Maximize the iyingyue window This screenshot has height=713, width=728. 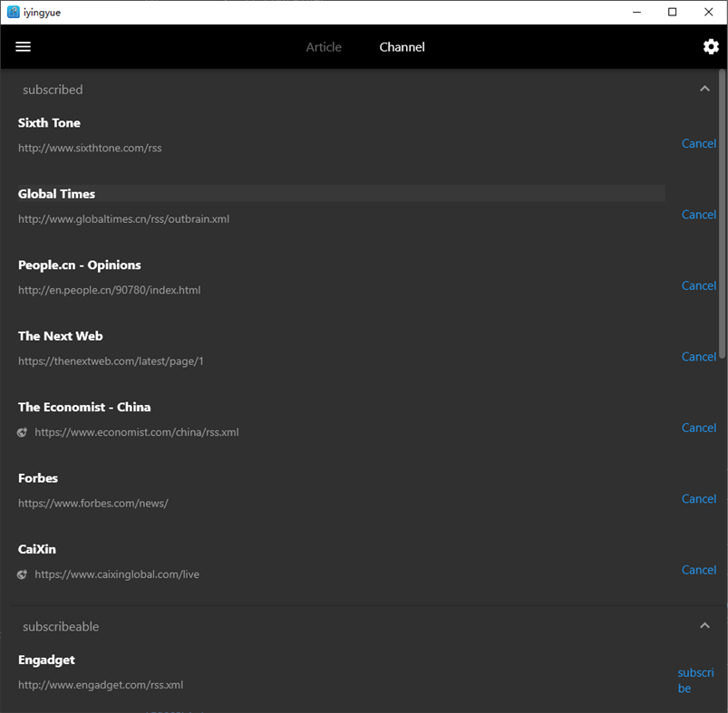pos(673,12)
